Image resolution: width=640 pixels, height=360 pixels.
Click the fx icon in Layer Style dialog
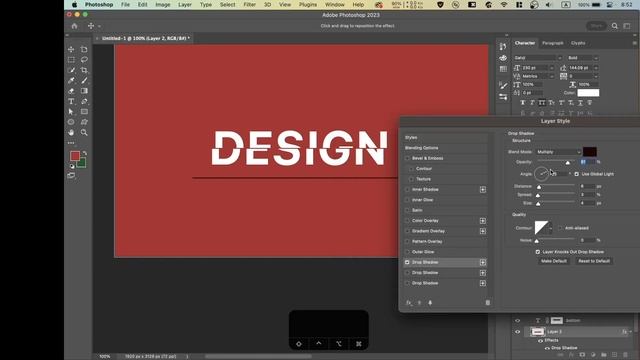click(409, 303)
